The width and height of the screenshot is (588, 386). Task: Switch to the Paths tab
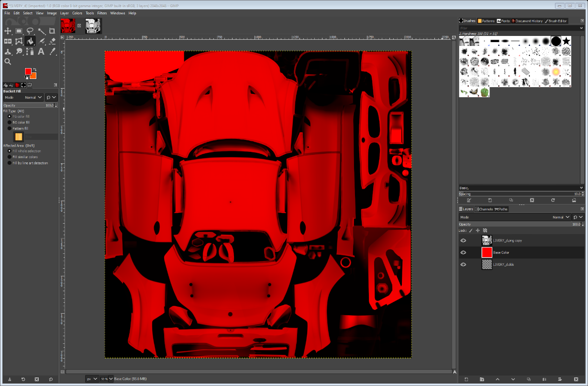tap(501, 209)
